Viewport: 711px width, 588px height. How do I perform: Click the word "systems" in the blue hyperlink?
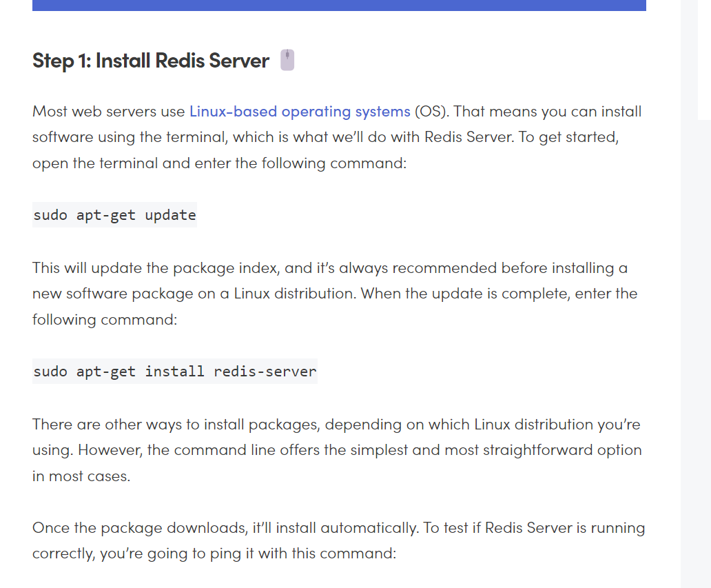click(x=382, y=112)
